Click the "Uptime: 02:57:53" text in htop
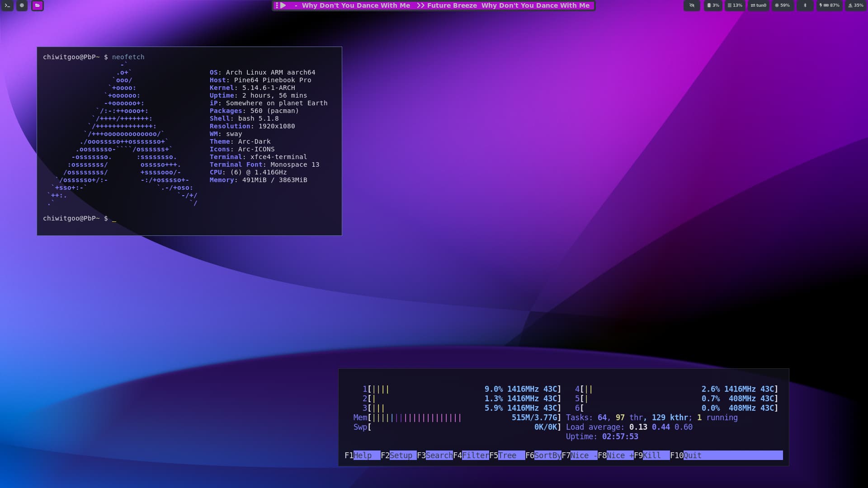 tap(602, 436)
